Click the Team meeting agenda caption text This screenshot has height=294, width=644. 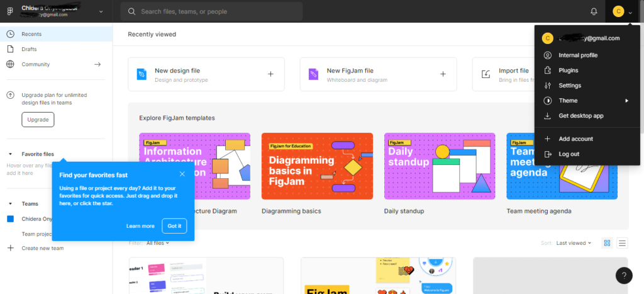(539, 212)
